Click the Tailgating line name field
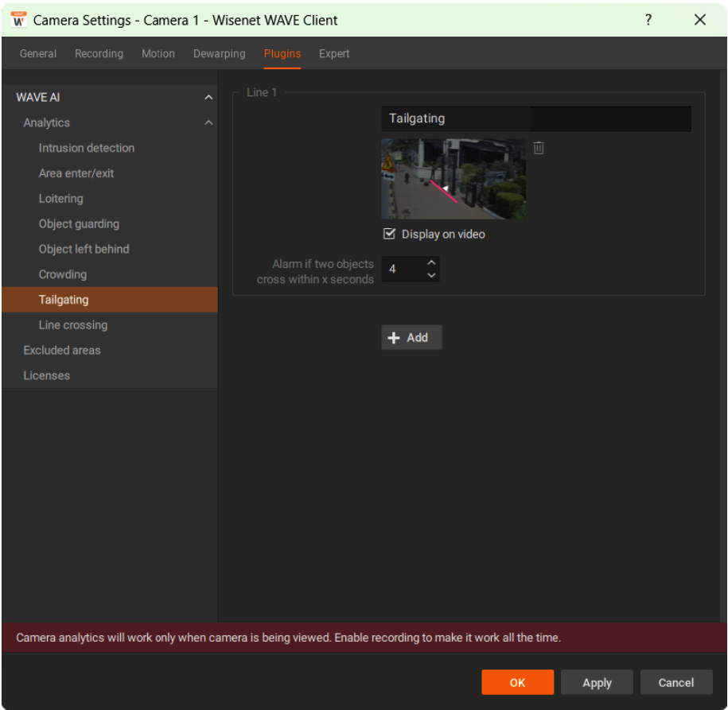The image size is (728, 710). [536, 118]
